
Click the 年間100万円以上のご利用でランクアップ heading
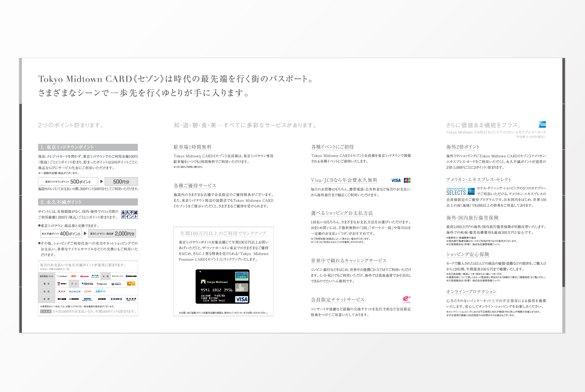point(223,233)
